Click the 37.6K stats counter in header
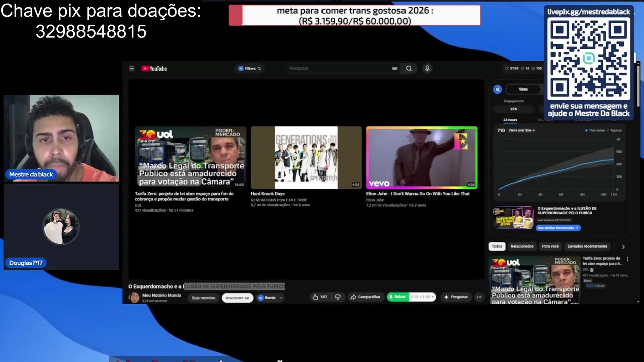644x362 pixels. (x=511, y=68)
